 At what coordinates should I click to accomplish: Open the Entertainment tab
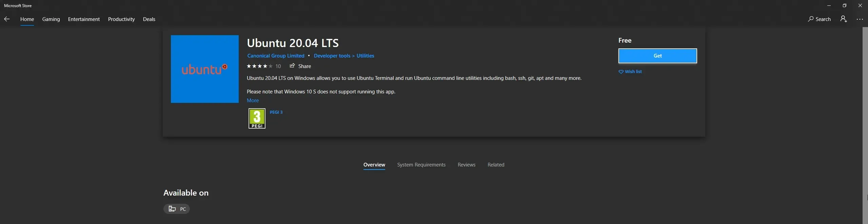(84, 19)
